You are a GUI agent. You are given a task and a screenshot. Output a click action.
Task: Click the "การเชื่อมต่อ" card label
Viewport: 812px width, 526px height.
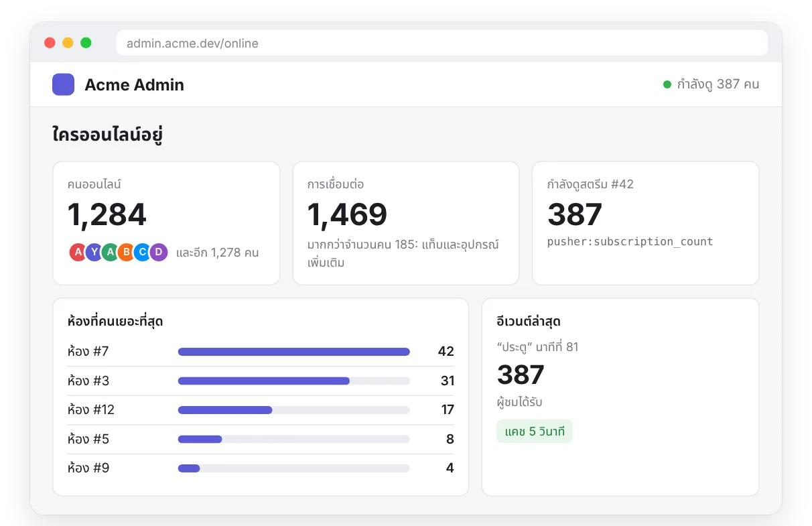point(336,184)
